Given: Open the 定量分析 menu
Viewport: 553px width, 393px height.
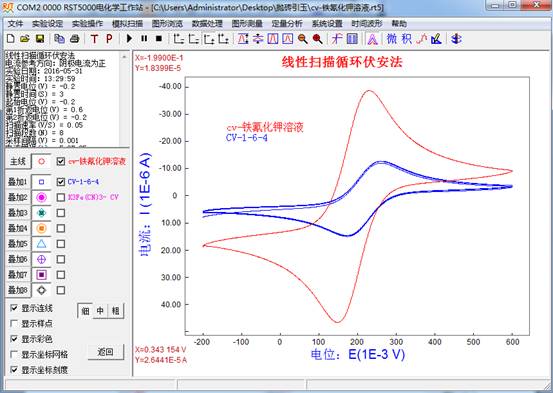Looking at the screenshot, I should click(287, 24).
